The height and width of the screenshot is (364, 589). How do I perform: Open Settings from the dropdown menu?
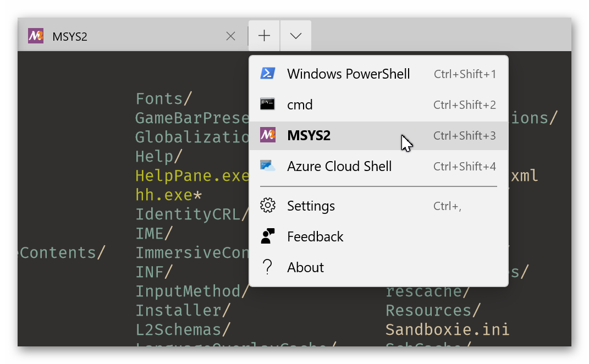[378, 206]
